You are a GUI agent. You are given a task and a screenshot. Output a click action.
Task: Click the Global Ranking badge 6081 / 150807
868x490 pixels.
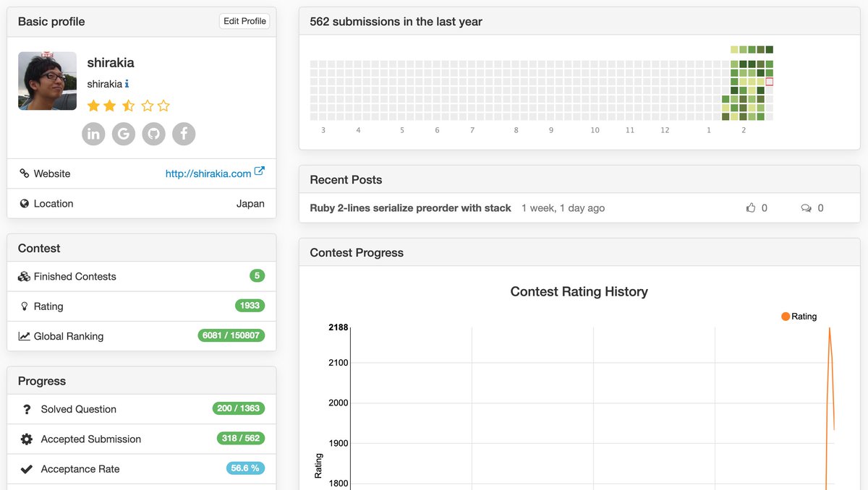coord(231,335)
